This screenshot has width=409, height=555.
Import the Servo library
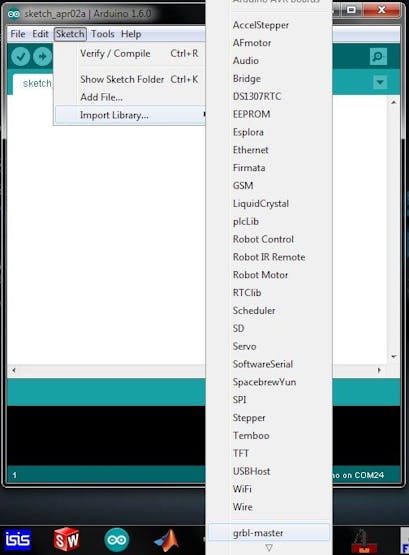244,346
